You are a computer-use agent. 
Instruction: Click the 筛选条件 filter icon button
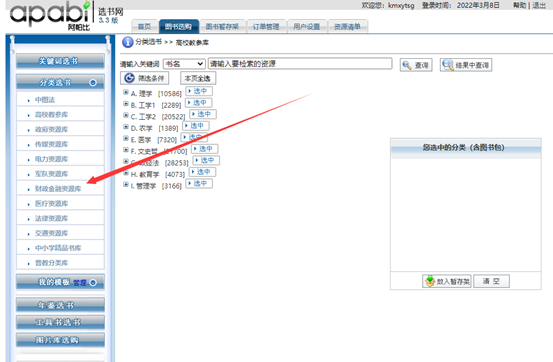[x=145, y=78]
